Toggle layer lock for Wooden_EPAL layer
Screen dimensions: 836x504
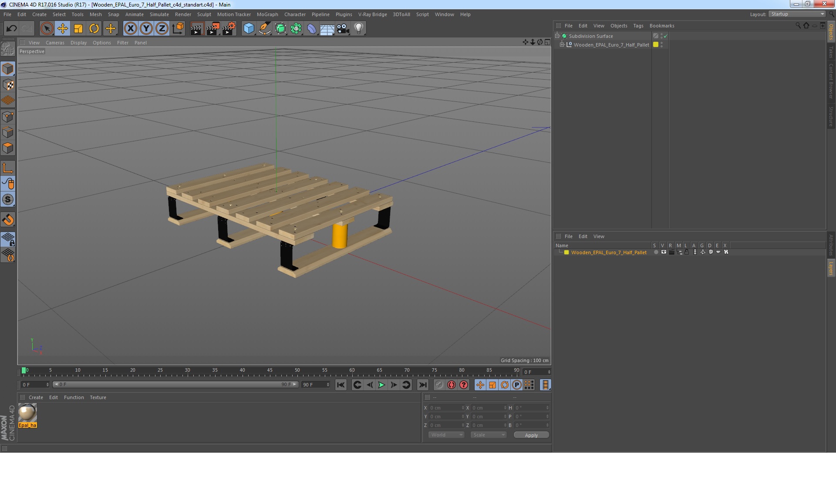click(687, 252)
